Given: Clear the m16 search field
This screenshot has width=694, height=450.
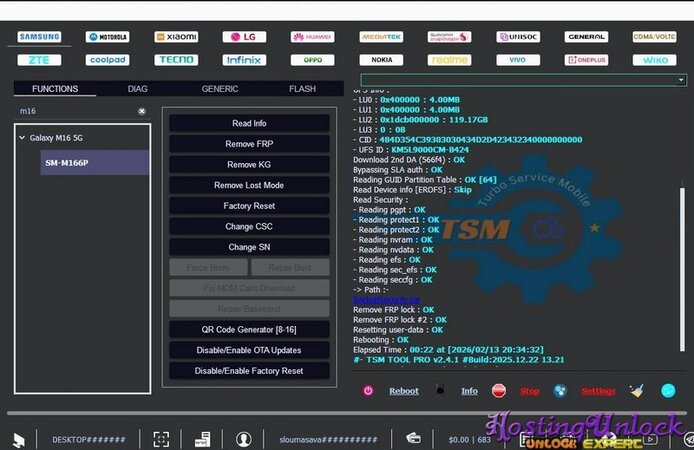Looking at the screenshot, I should tap(142, 111).
